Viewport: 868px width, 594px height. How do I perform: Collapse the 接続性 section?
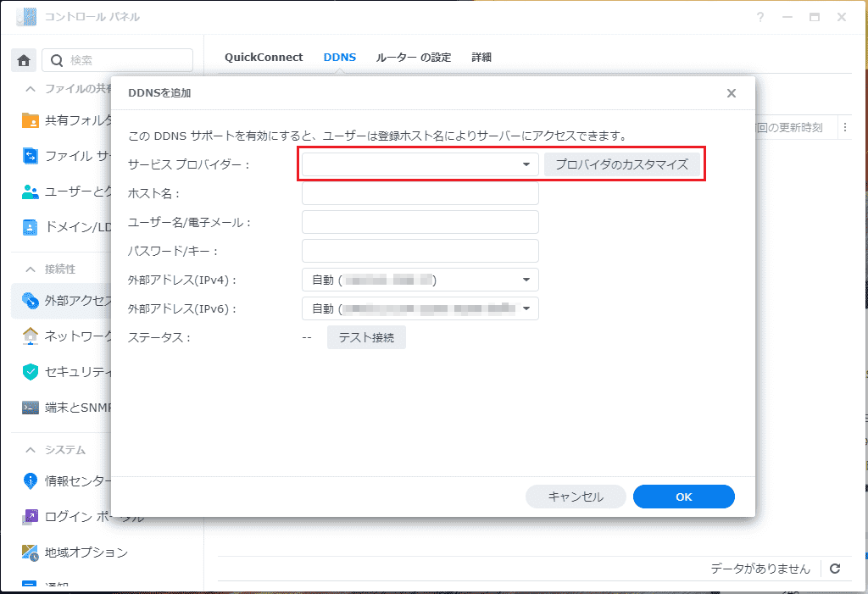click(31, 269)
